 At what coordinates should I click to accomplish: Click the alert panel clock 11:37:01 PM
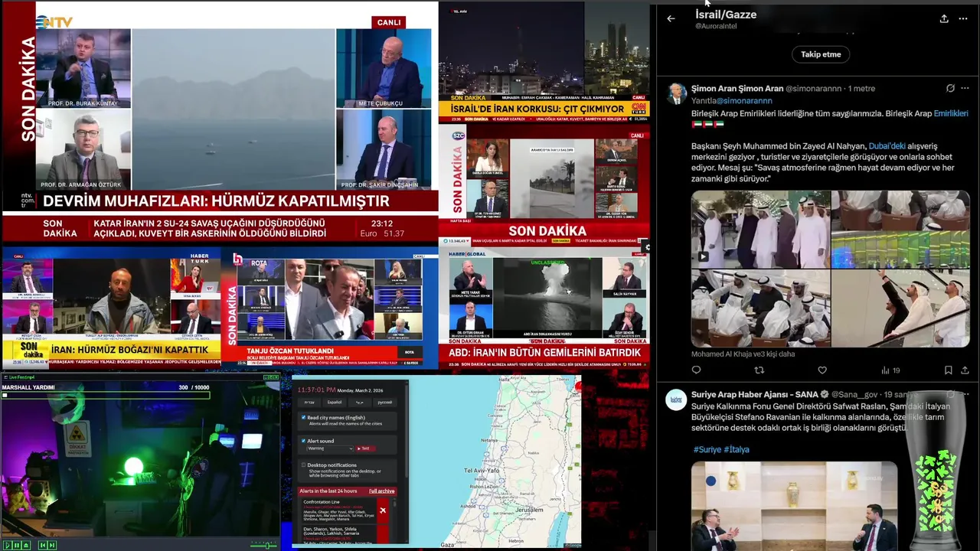[316, 390]
